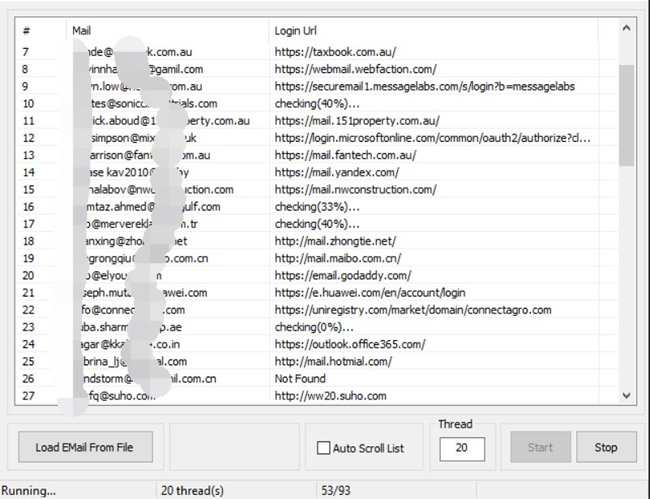The width and height of the screenshot is (650, 499).
Task: Select the uniregistry.com connectagro URL
Action: coord(413,310)
